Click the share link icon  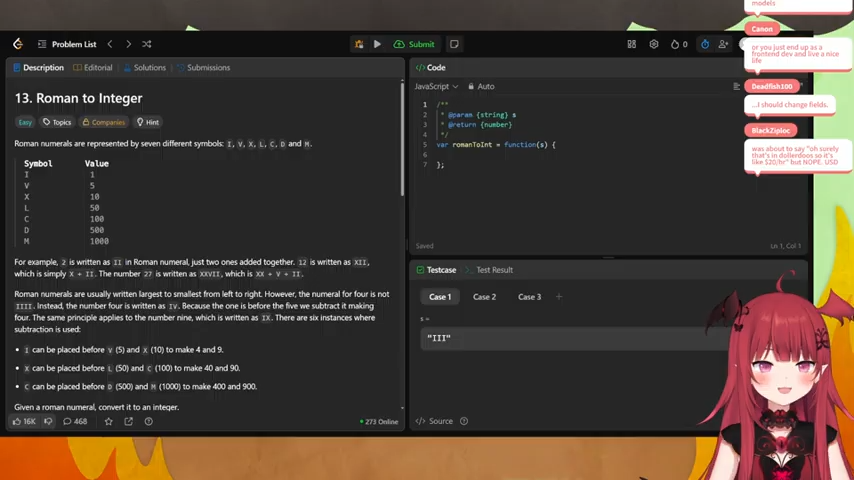pos(129,421)
